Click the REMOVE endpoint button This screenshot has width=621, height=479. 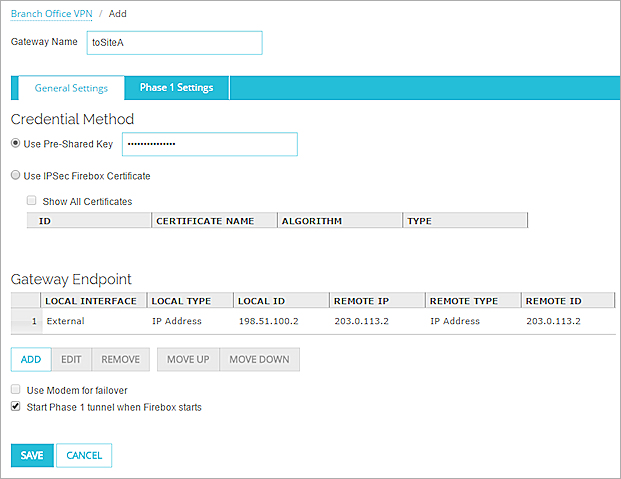[x=121, y=359]
